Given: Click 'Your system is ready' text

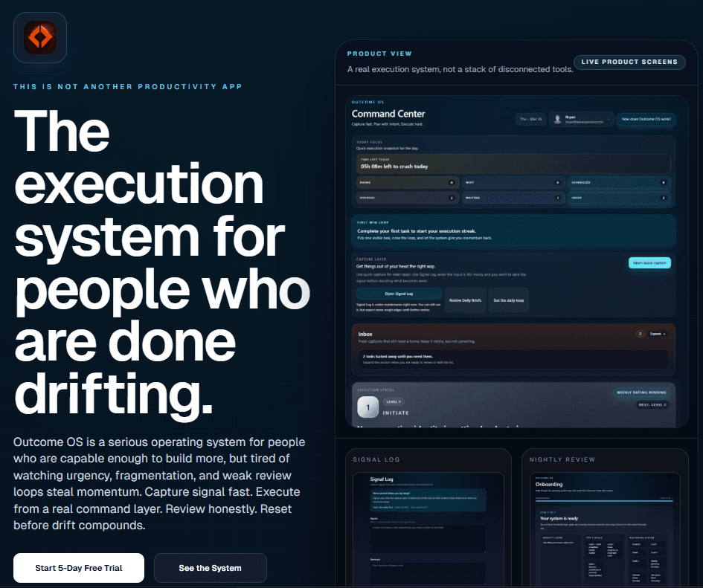Looking at the screenshot, I should click(559, 518).
